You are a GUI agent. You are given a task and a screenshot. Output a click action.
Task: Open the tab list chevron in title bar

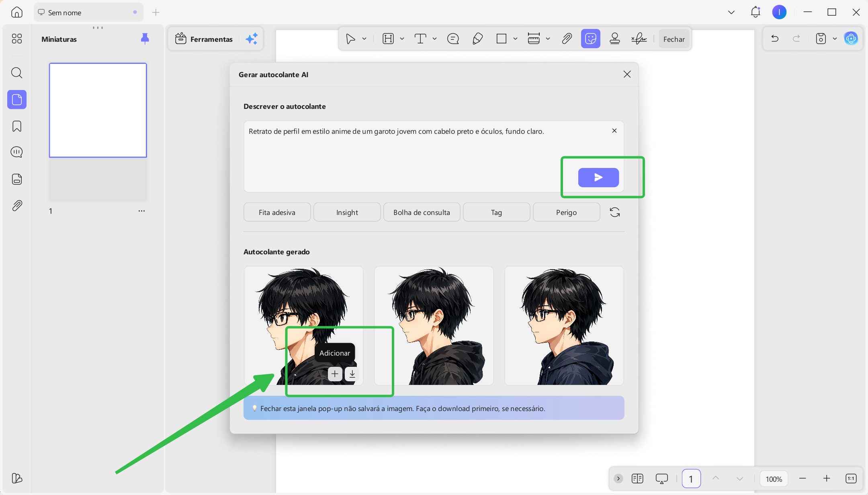point(731,12)
